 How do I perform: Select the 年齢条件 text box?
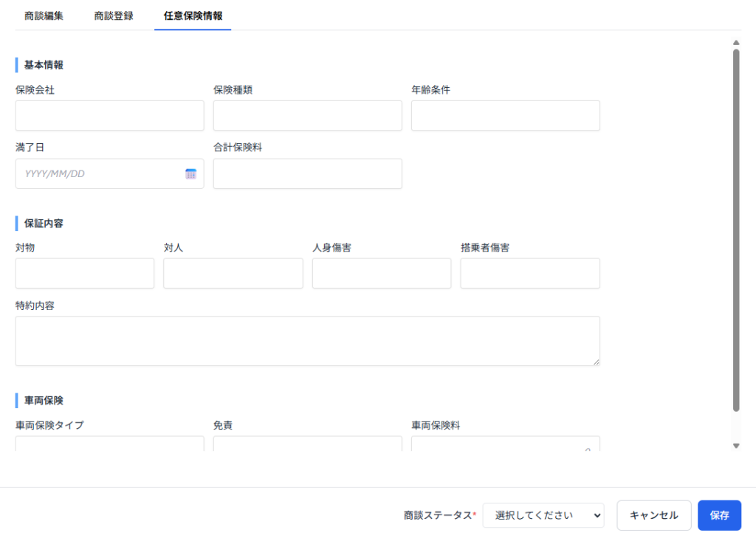tap(505, 116)
